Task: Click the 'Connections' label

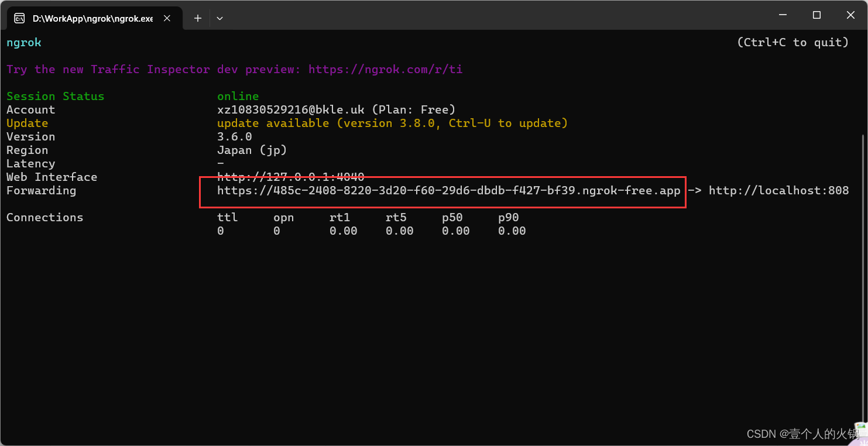Action: (x=45, y=218)
